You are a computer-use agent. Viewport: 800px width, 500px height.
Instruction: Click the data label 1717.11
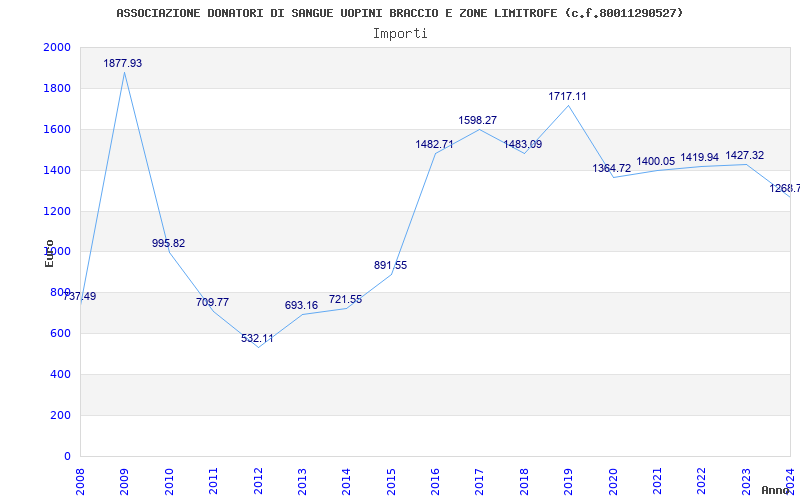[x=567, y=96]
